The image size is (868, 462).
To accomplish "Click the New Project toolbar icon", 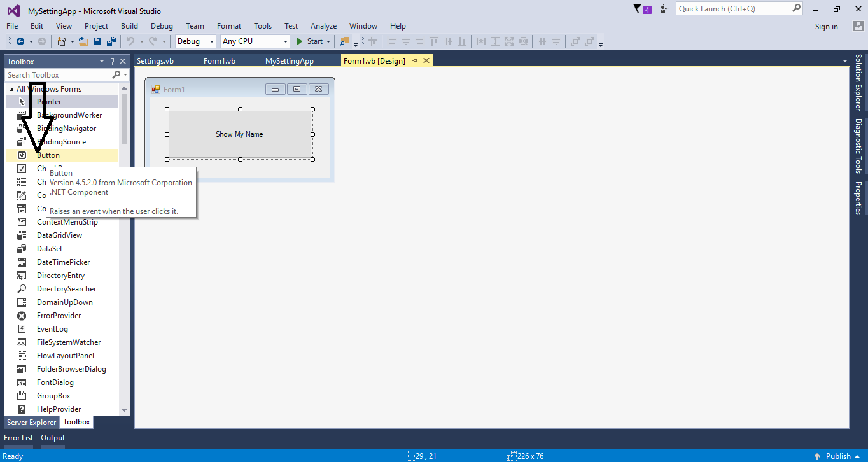I will tap(62, 41).
